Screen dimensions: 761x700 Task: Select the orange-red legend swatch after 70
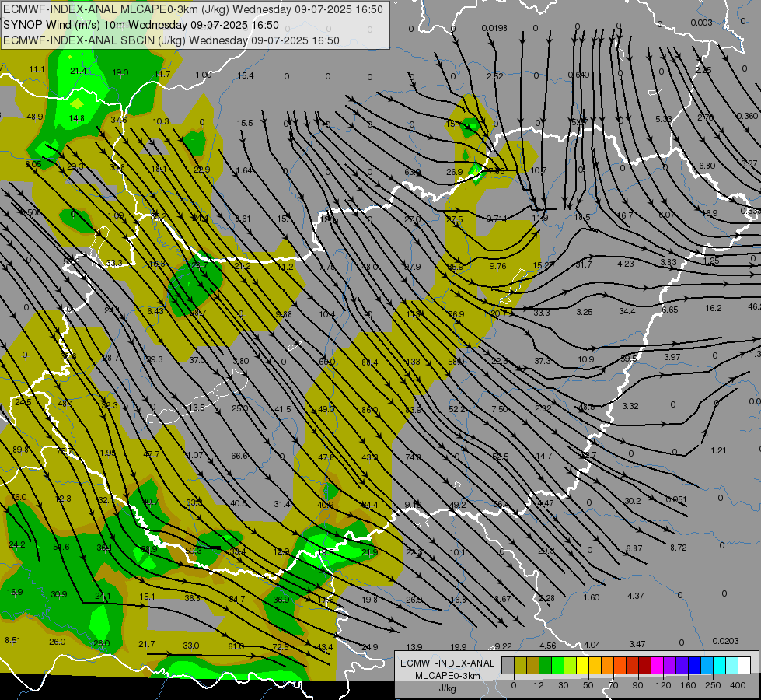click(620, 666)
